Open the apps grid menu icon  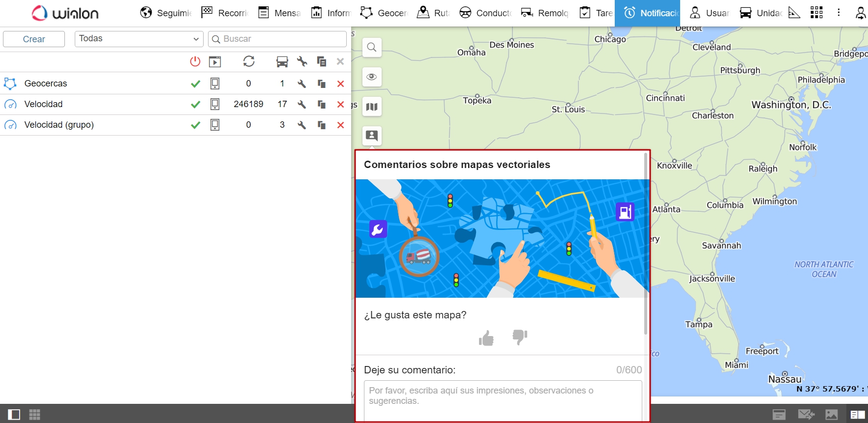(816, 13)
